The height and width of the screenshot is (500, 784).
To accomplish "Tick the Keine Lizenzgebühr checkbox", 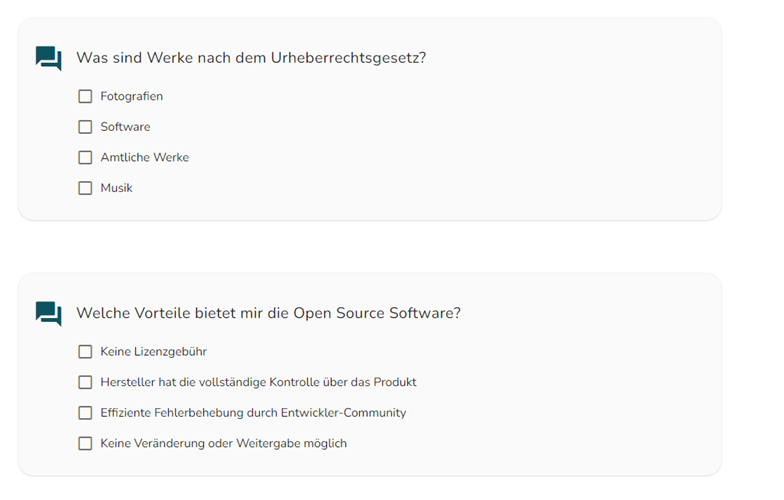I will pyautogui.click(x=85, y=352).
